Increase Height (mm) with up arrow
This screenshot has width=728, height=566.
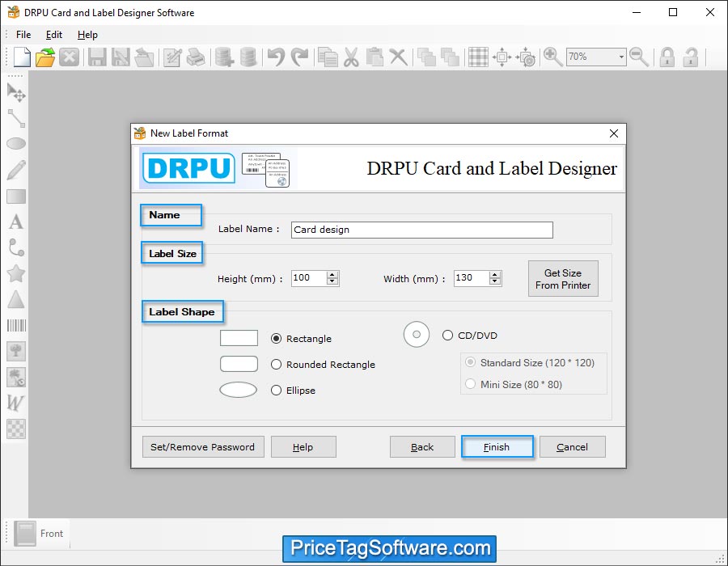point(332,275)
